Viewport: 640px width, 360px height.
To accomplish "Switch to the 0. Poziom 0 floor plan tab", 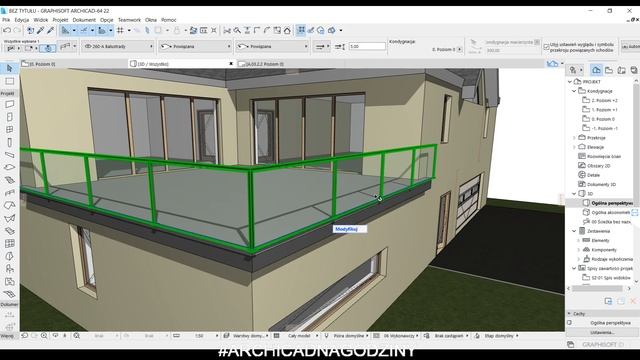I will 73,64.
